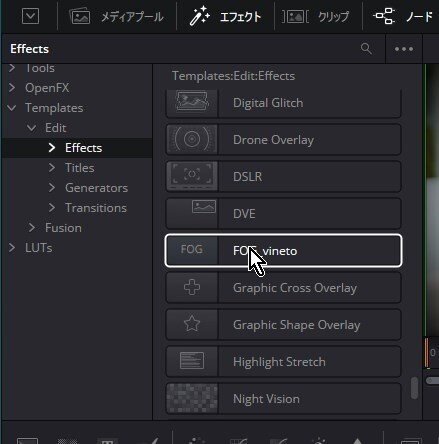Expand the Generators chevron
The height and width of the screenshot is (444, 439).
point(52,188)
